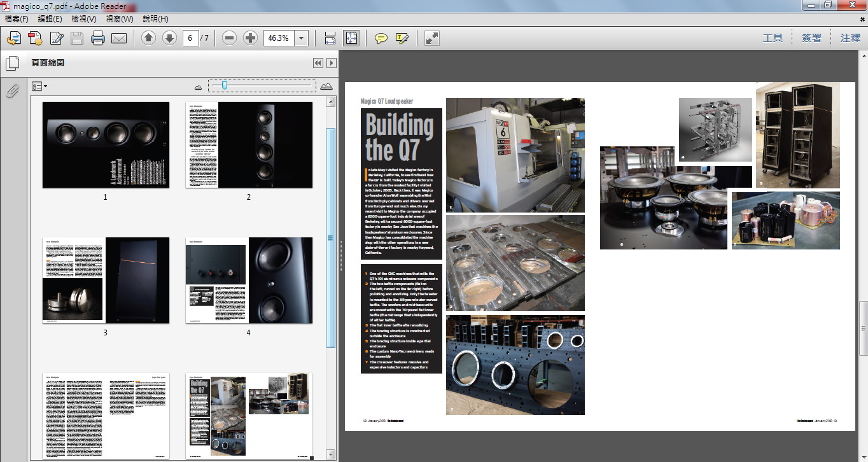Click the zoom value field 46.3%
Viewport: 868px width, 462px height.
pyautogui.click(x=279, y=38)
